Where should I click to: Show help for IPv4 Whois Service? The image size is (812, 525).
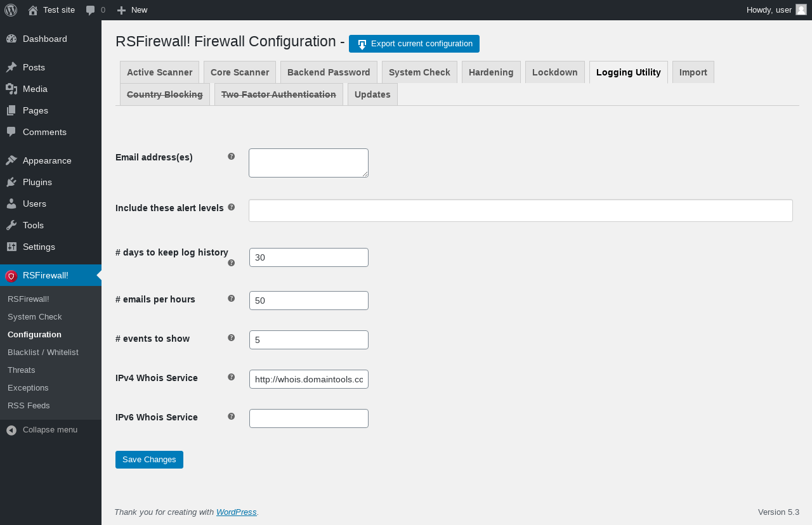click(232, 377)
